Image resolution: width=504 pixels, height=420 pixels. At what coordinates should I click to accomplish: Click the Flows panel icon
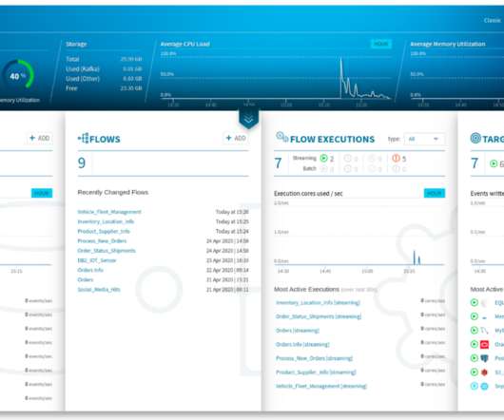(x=83, y=139)
